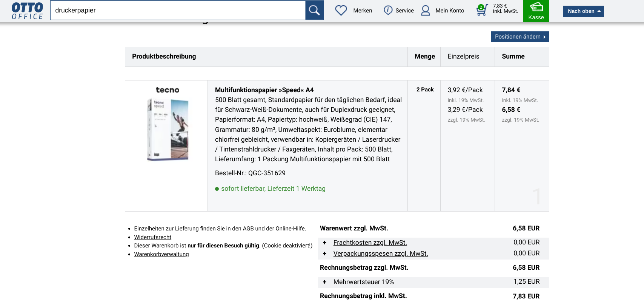Click the druckerpapier search input field
Screen dimensions: 644x306
coord(177,10)
